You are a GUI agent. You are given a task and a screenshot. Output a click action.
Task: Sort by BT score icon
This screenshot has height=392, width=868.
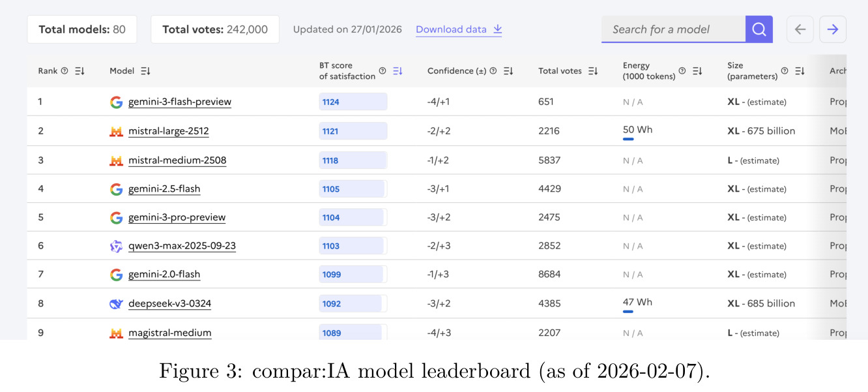398,71
